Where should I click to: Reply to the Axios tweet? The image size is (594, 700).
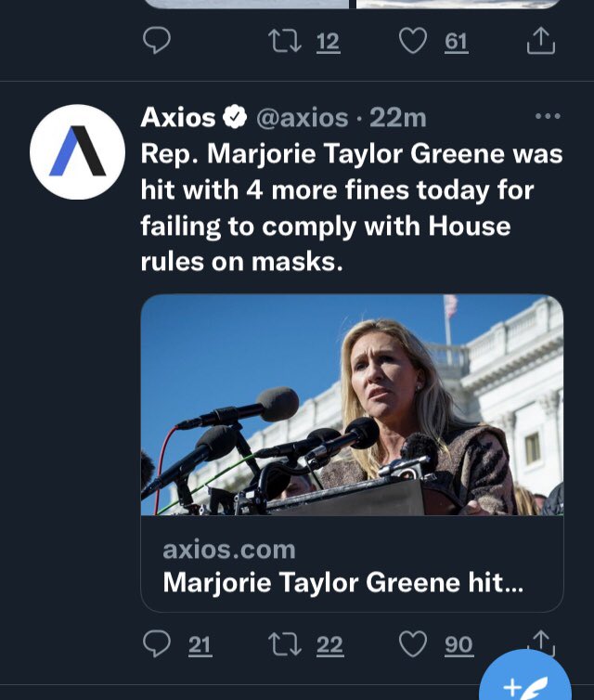pyautogui.click(x=157, y=643)
